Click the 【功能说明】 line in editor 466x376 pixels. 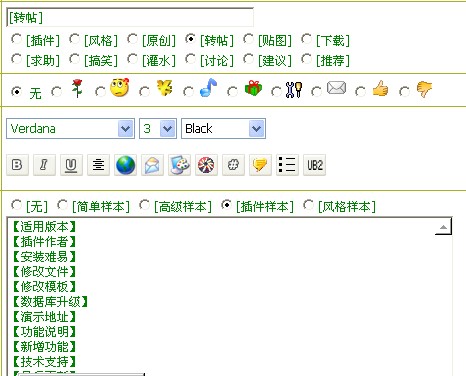tap(44, 332)
